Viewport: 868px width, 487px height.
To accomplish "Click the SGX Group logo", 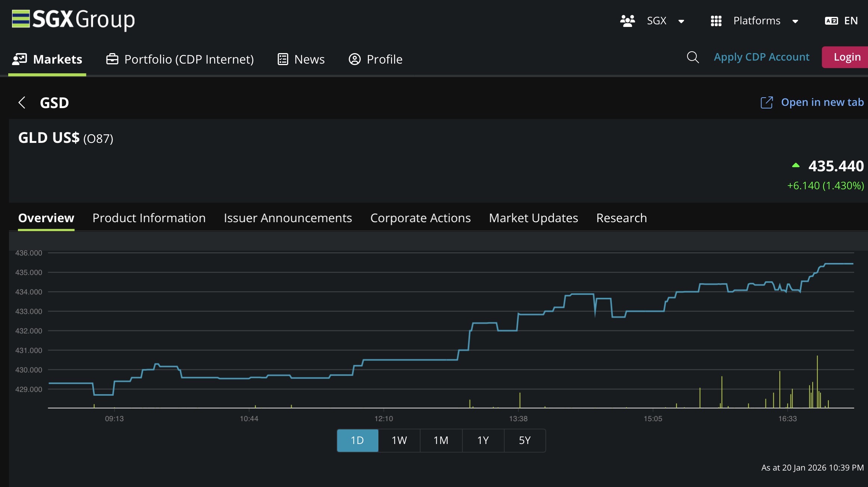I will click(73, 19).
